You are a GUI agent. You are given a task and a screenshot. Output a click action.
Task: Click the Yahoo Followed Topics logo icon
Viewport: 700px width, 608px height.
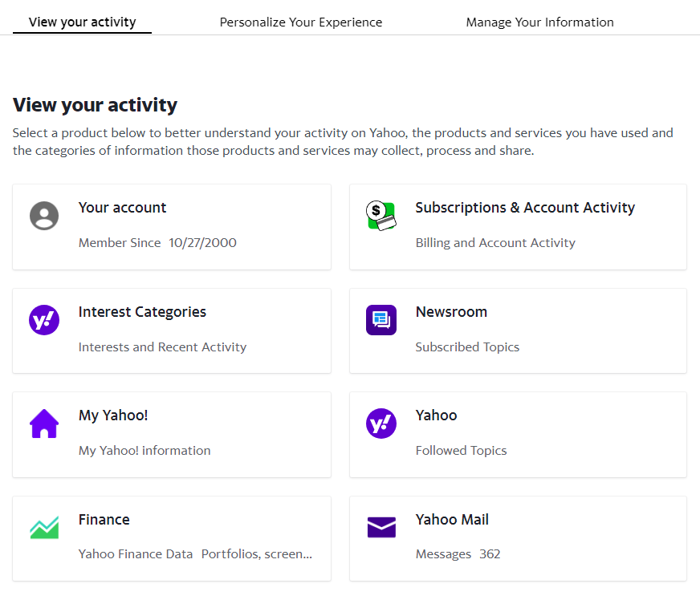(x=381, y=424)
